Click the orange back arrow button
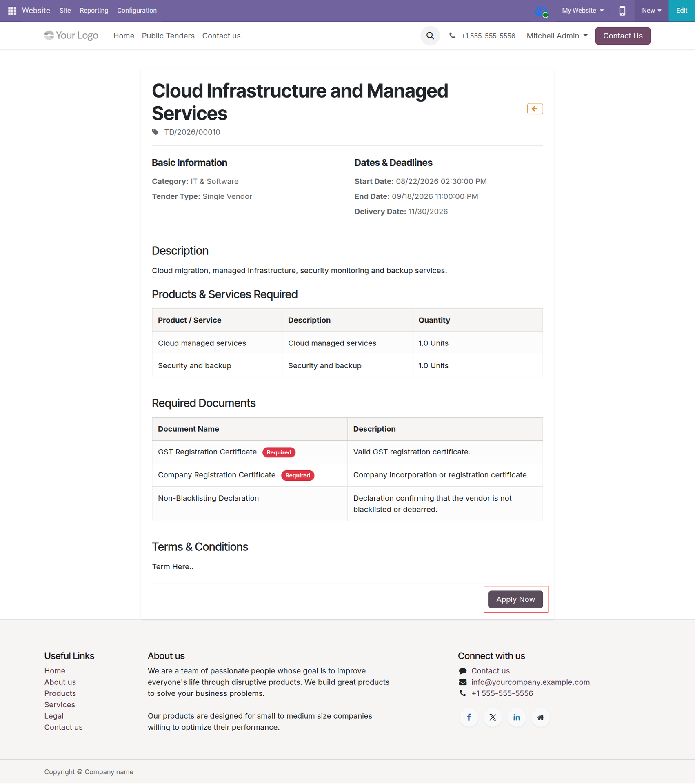Viewport: 695px width, 784px height. [535, 109]
